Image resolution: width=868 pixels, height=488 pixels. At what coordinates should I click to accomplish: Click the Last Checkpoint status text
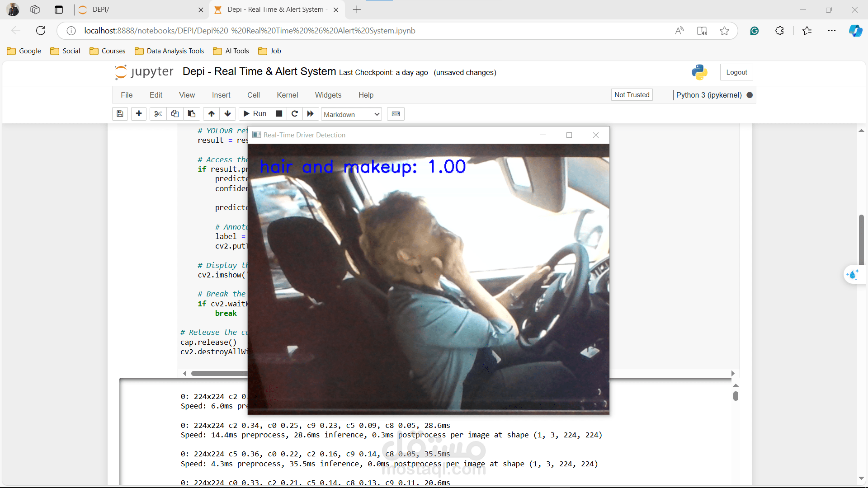point(383,72)
